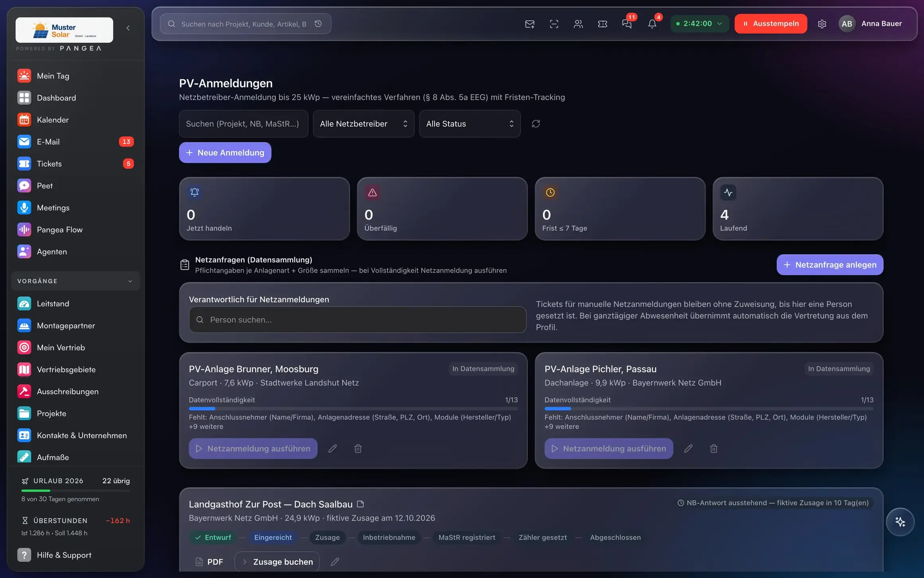Open the AI sparkle assistant button

tap(900, 522)
